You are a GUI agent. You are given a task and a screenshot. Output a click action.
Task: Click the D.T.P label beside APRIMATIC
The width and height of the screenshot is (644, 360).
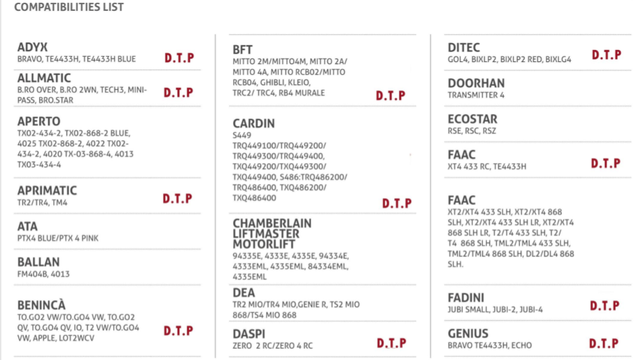click(177, 199)
